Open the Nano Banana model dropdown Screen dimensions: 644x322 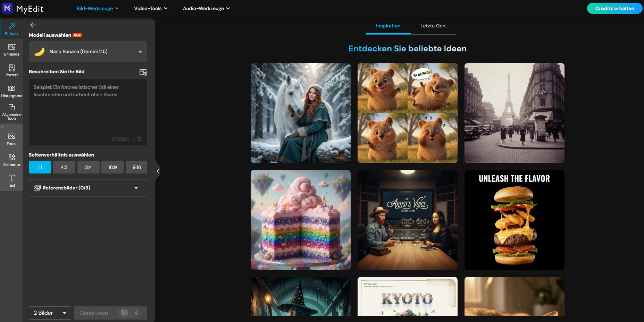tap(88, 52)
